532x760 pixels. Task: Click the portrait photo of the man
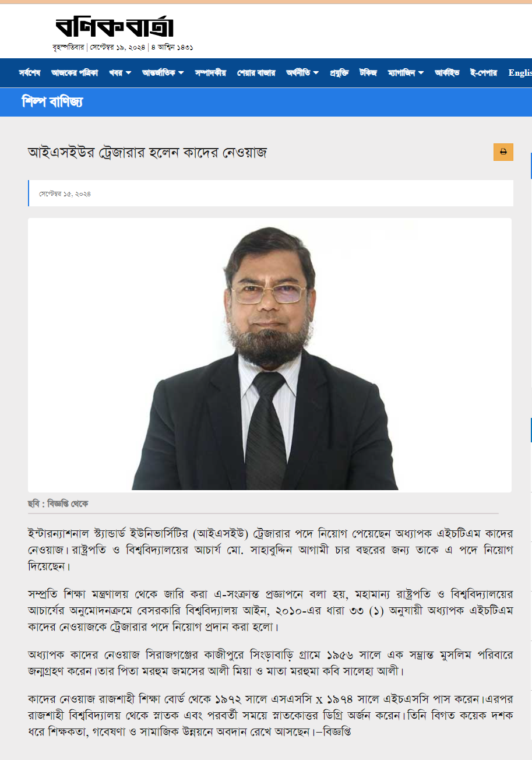pyautogui.click(x=270, y=354)
